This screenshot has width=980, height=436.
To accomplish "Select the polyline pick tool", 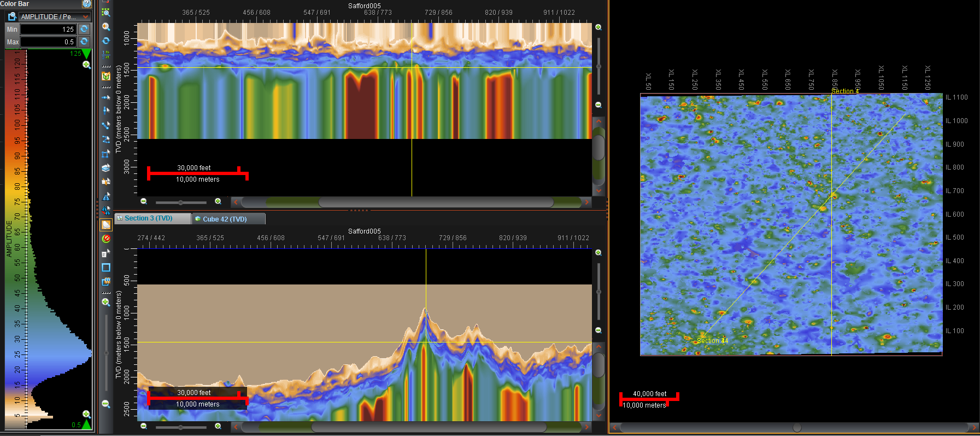I will [106, 139].
